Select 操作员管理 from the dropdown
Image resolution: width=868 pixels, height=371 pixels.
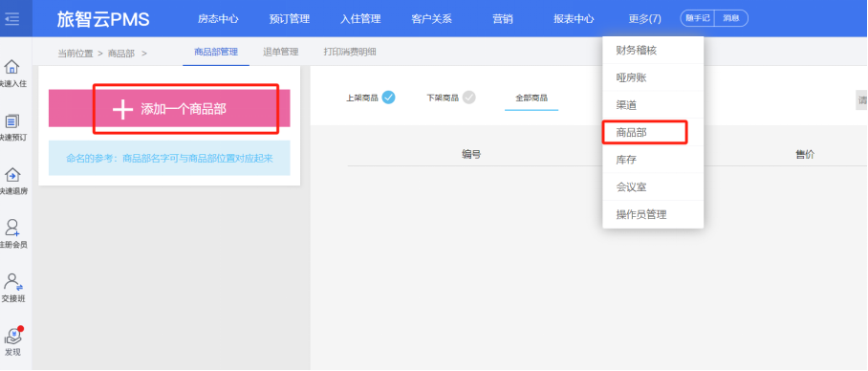point(653,214)
